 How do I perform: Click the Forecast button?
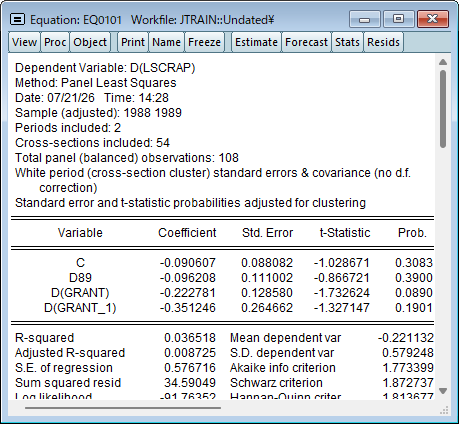pos(306,42)
